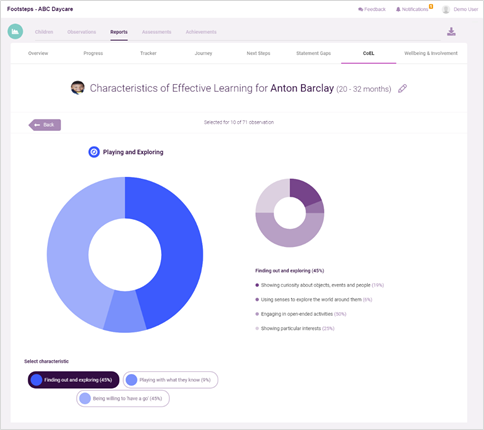Screen dimensions: 484x430
Task: Click the Feedback speech icon link
Action: coord(372,9)
